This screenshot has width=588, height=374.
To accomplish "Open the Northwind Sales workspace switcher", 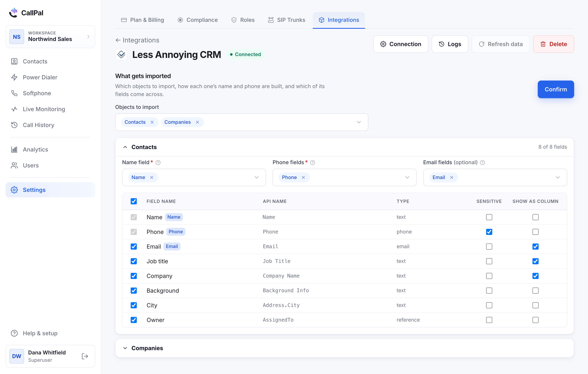I will [50, 37].
